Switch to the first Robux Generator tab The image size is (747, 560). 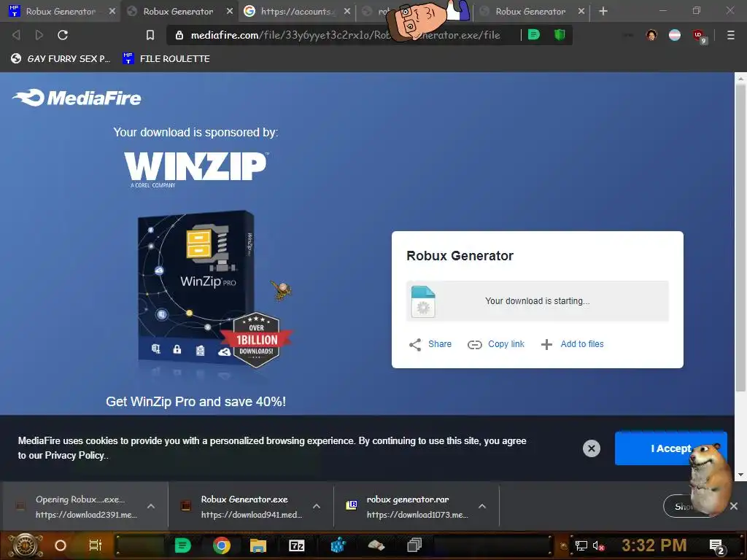60,12
